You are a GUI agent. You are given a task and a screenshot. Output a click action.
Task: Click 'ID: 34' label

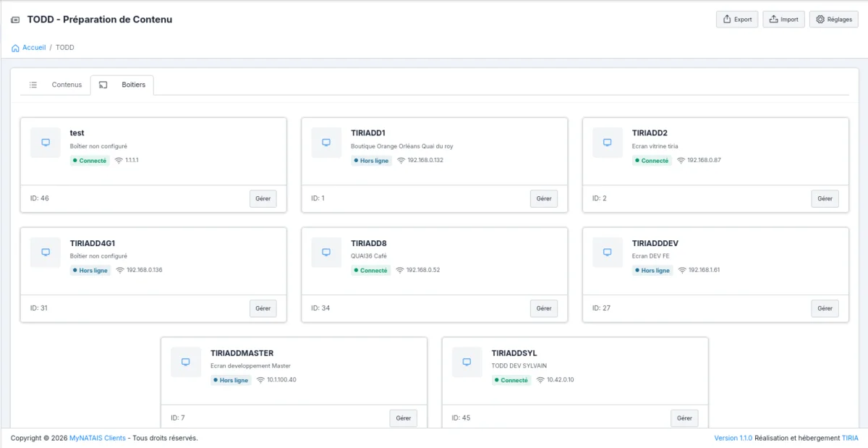pos(320,308)
